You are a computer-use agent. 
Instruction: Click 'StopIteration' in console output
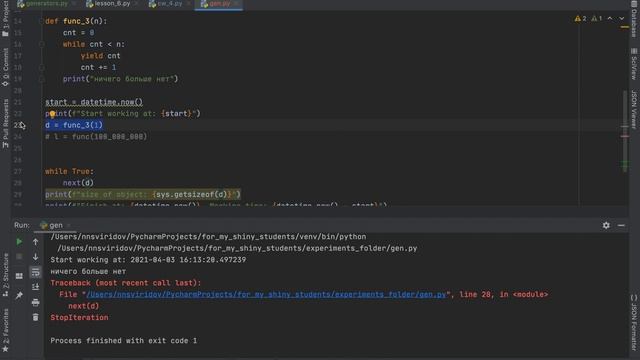pos(80,318)
